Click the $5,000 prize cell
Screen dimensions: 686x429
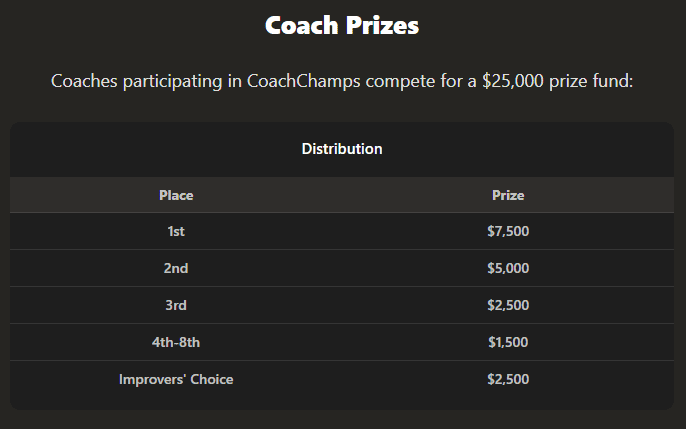coord(508,268)
